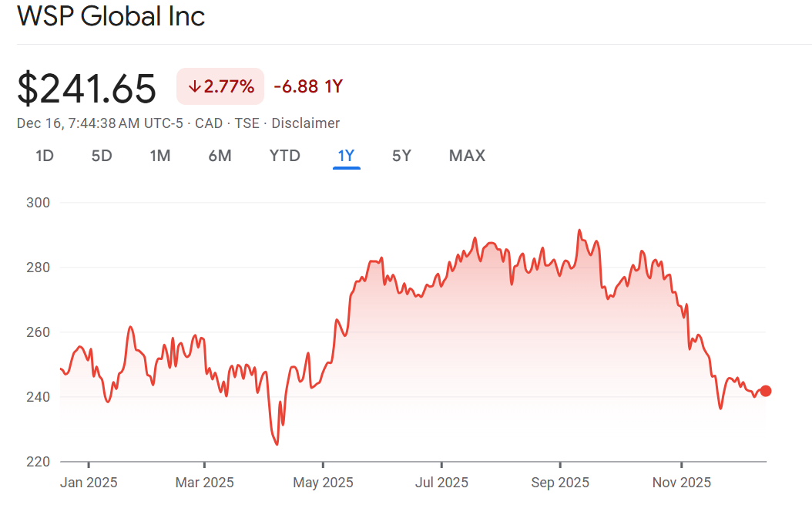Click the May 2025 axis marker
812x505 pixels.
click(x=324, y=483)
